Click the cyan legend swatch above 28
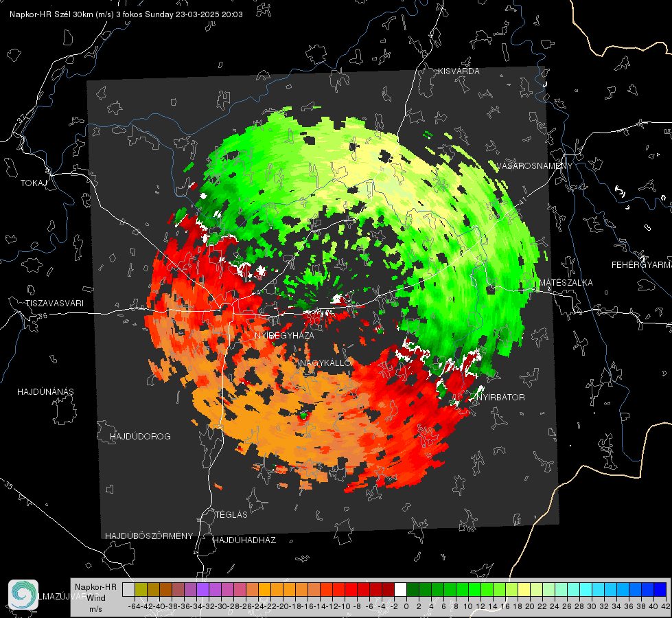Screen dimensions: 672x618 (x=586, y=589)
